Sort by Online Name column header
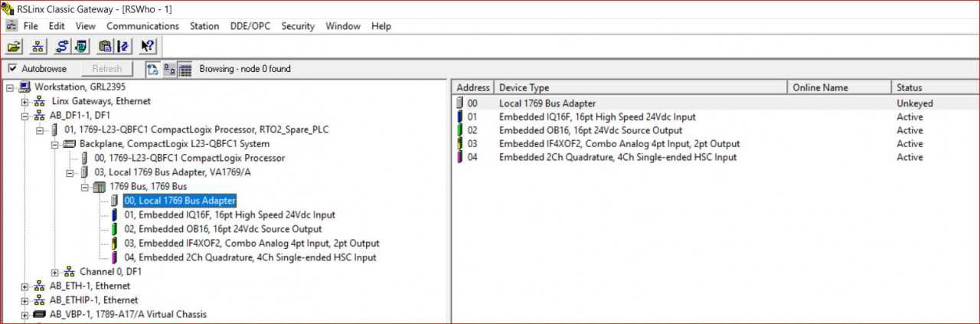This screenshot has width=980, height=324. pyautogui.click(x=840, y=87)
